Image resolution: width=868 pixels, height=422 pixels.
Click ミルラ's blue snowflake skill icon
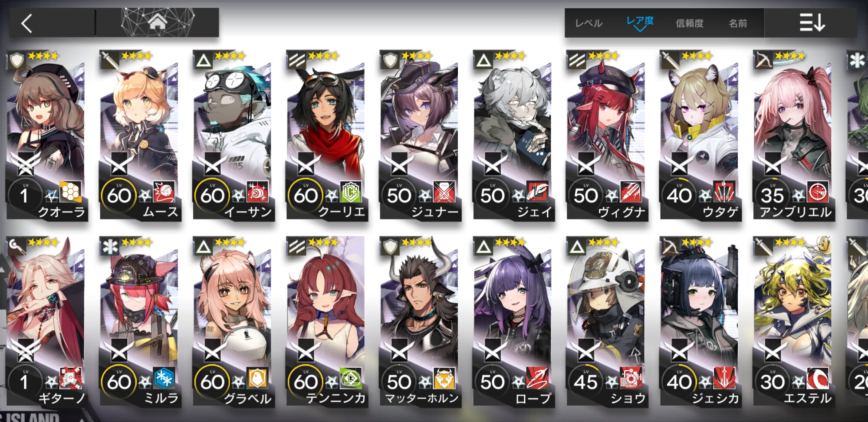point(164,378)
